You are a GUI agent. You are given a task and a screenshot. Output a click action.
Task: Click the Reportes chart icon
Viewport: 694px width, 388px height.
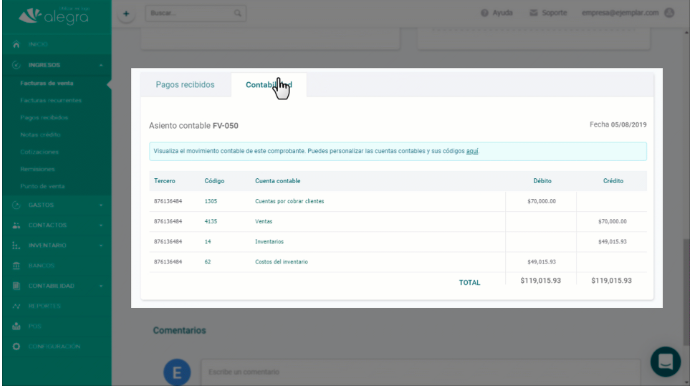(x=16, y=306)
